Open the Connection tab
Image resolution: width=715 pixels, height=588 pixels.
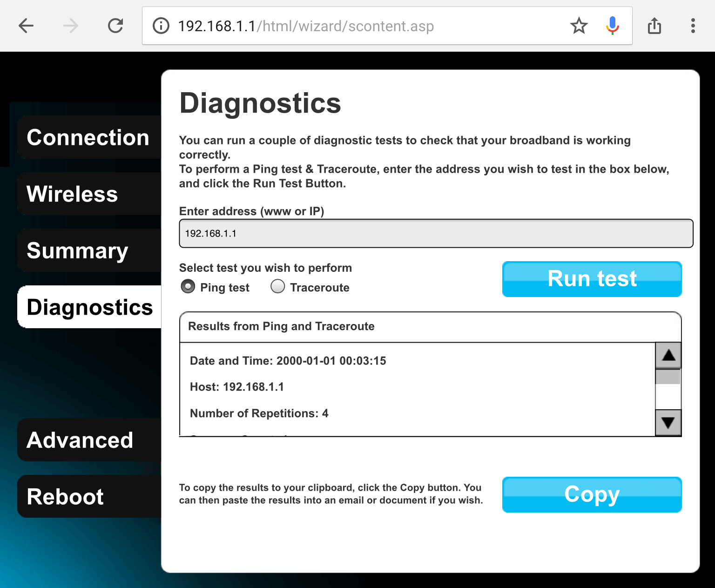click(x=89, y=137)
